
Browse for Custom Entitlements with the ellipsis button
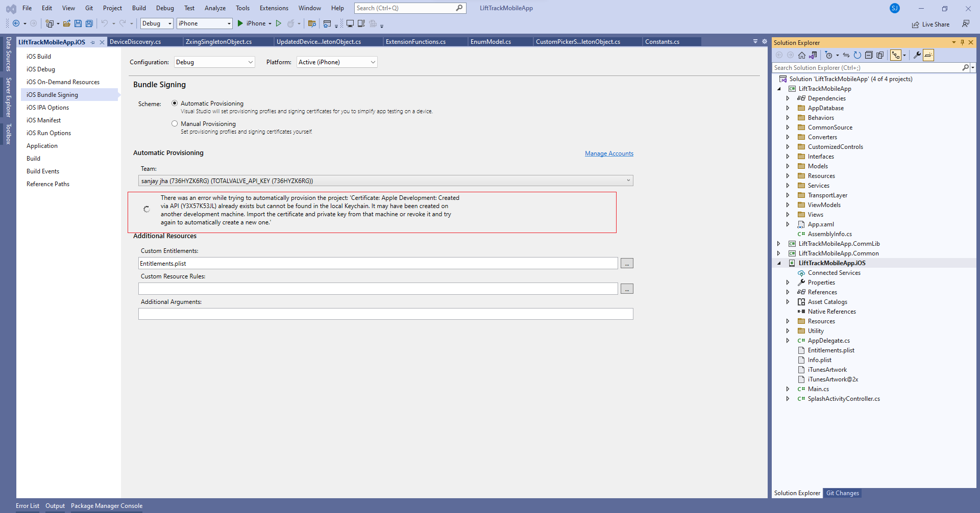click(x=627, y=263)
